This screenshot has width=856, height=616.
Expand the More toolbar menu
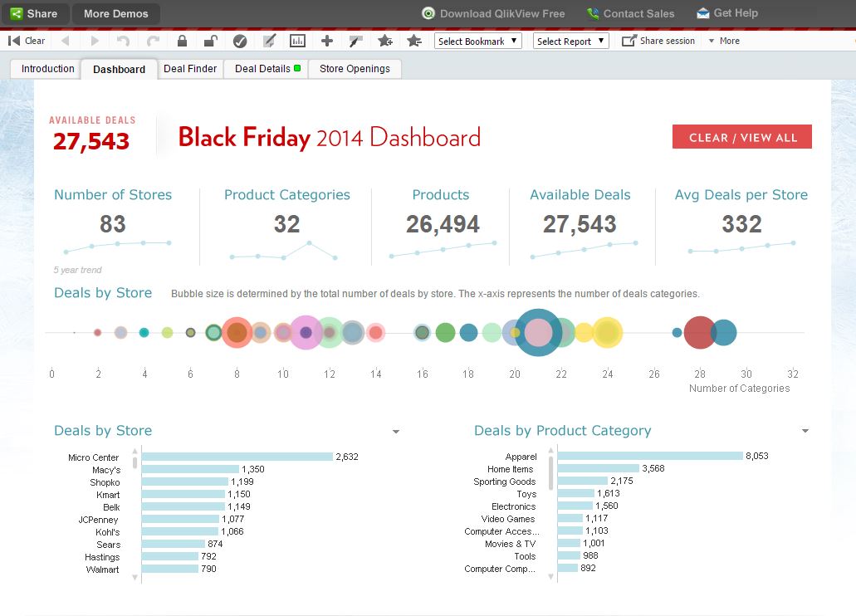724,41
